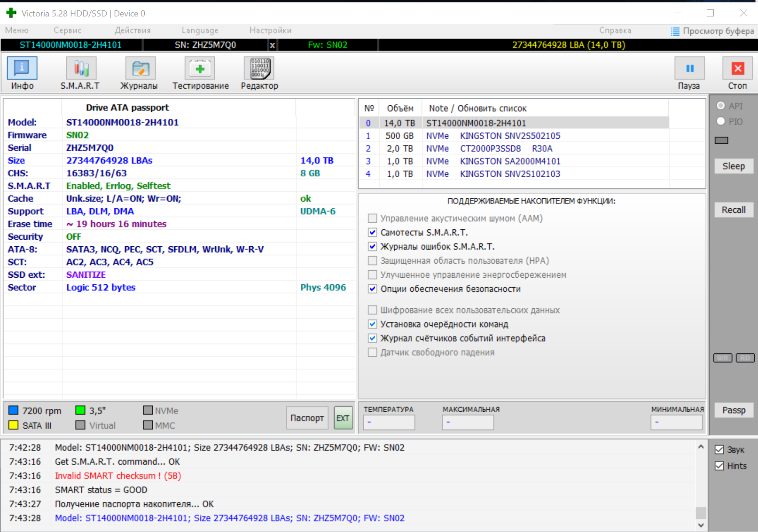Select device 3 KINGSTON SA2000M4101

515,161
